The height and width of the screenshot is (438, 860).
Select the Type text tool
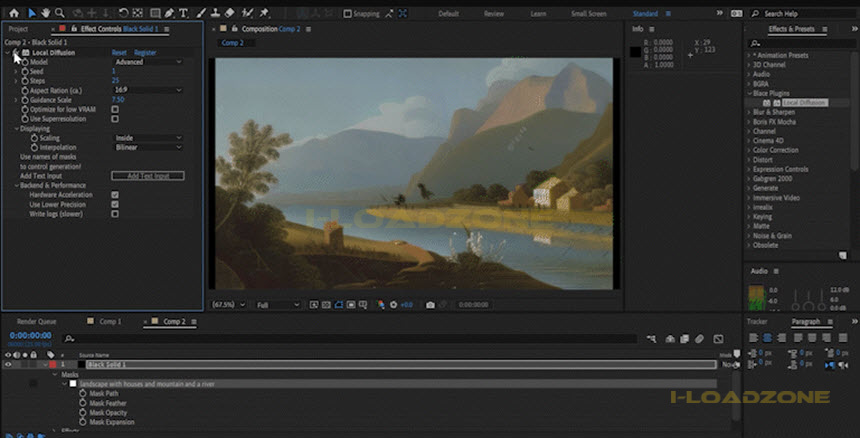click(183, 13)
